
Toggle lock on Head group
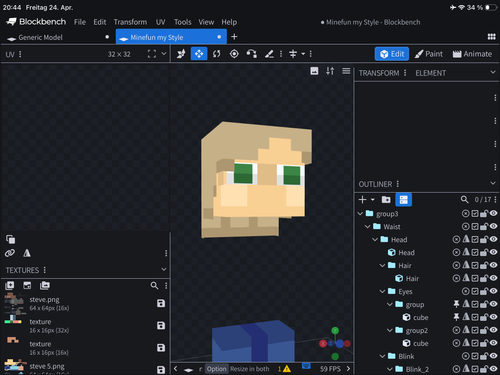[484, 239]
